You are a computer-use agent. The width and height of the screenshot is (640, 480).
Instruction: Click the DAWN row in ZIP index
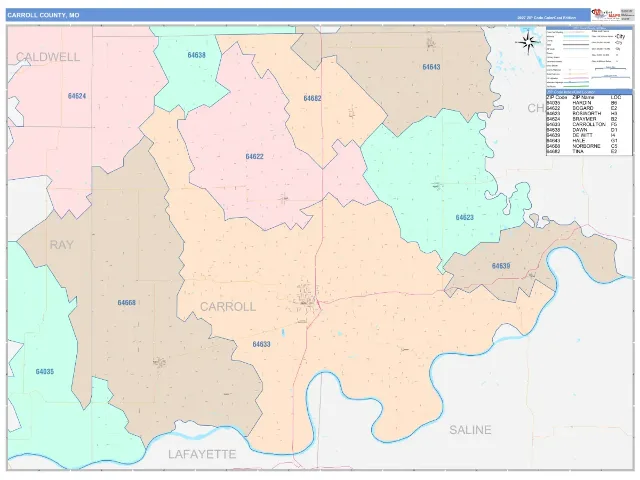click(582, 130)
